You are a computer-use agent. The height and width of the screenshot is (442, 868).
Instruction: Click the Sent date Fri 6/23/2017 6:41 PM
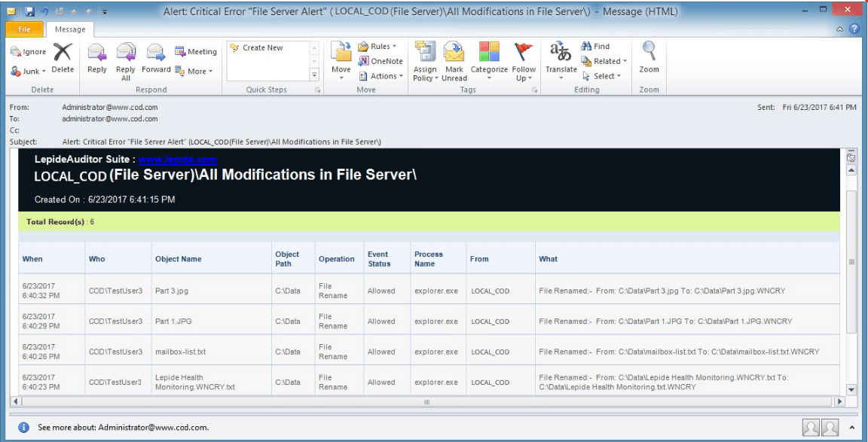820,108
